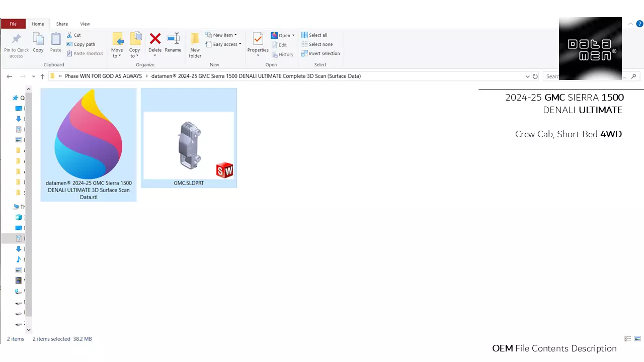644x362 pixels.
Task: Open Help with the blue question mark
Action: (639, 24)
